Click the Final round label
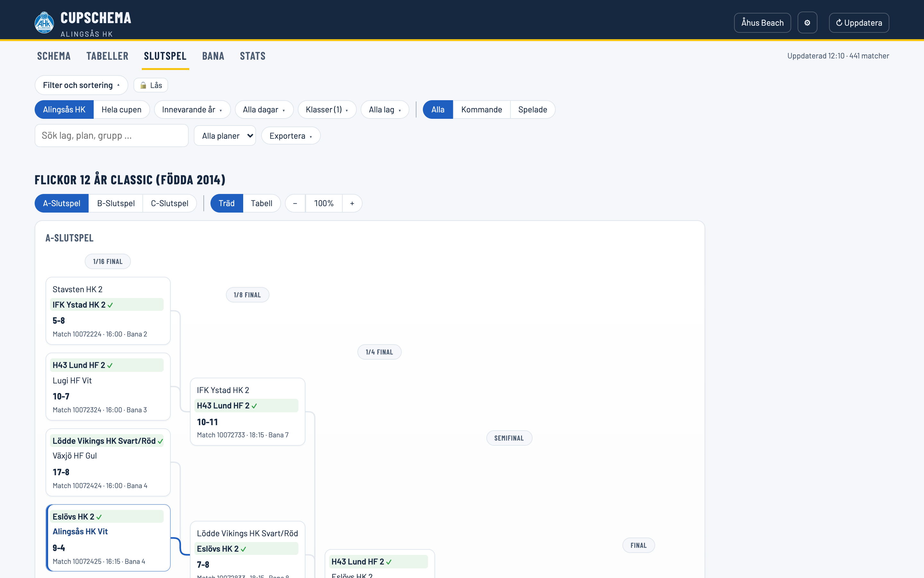The height and width of the screenshot is (578, 924). click(638, 546)
